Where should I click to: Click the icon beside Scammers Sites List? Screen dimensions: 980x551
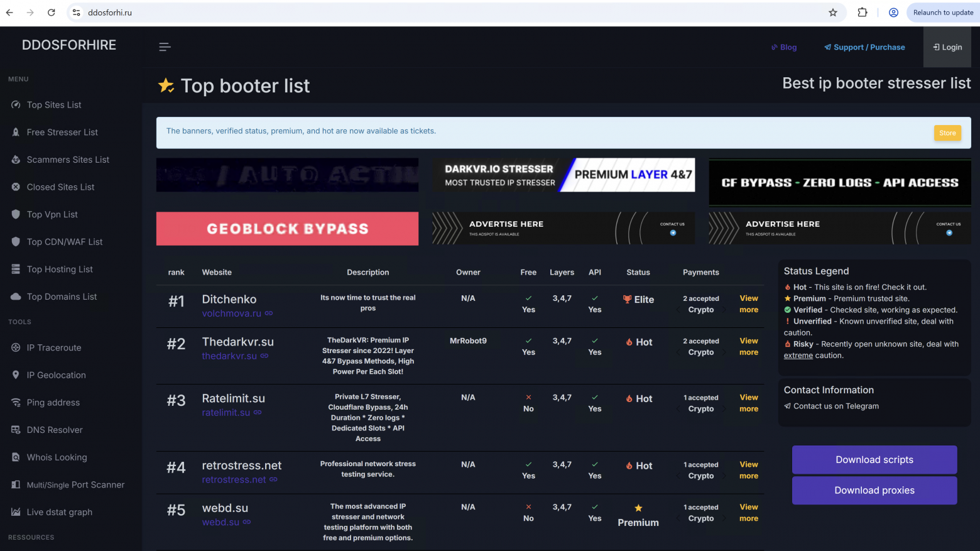coord(16,160)
